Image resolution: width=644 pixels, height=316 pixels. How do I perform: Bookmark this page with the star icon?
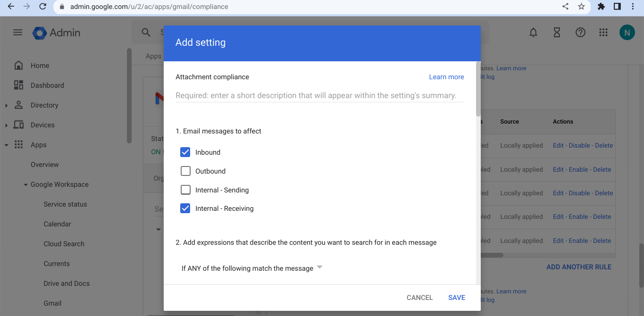(x=581, y=7)
